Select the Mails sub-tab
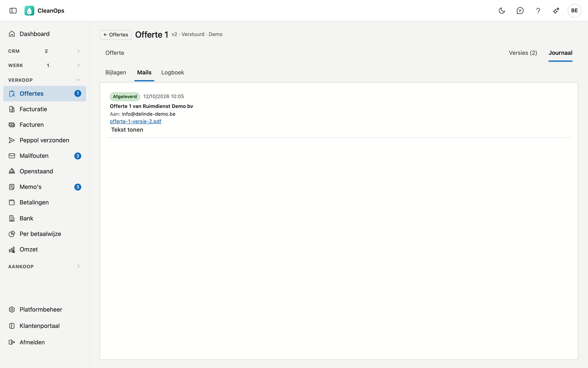Screen dimensions: 588x368 click(x=144, y=73)
